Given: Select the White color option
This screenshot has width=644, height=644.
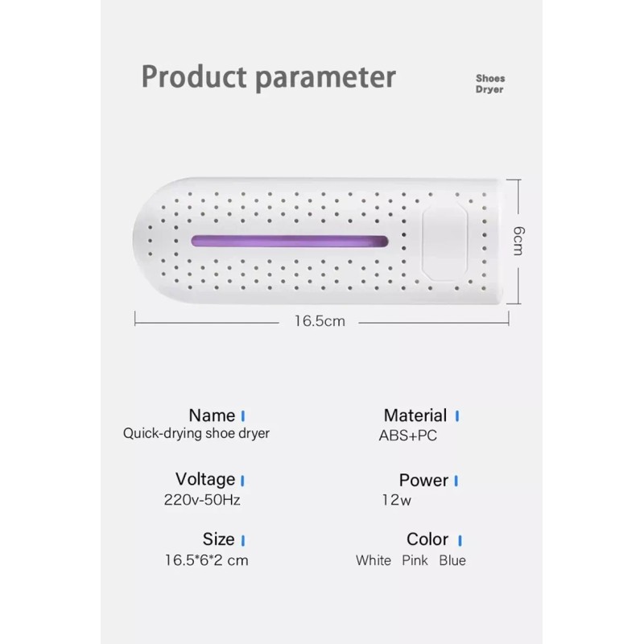Looking at the screenshot, I should coord(374,560).
